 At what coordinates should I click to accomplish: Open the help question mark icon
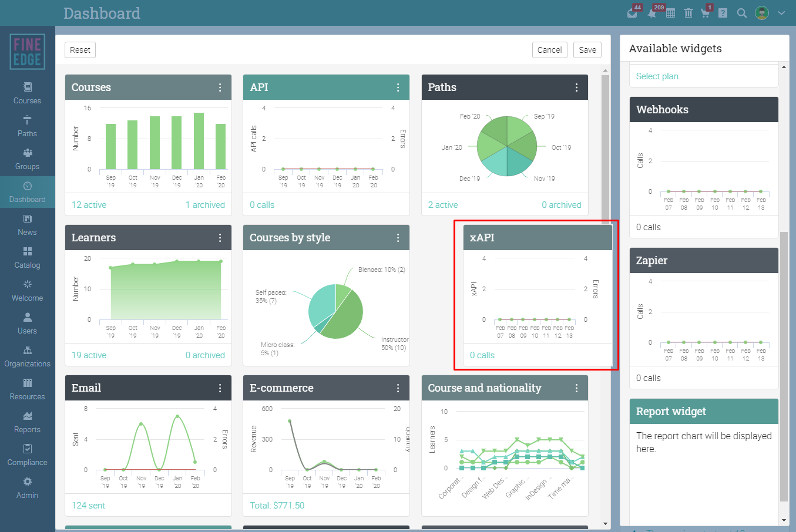pyautogui.click(x=723, y=13)
